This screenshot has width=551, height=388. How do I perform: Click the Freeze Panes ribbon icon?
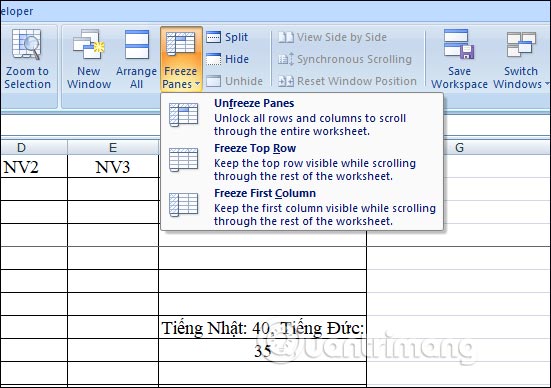pos(181,44)
